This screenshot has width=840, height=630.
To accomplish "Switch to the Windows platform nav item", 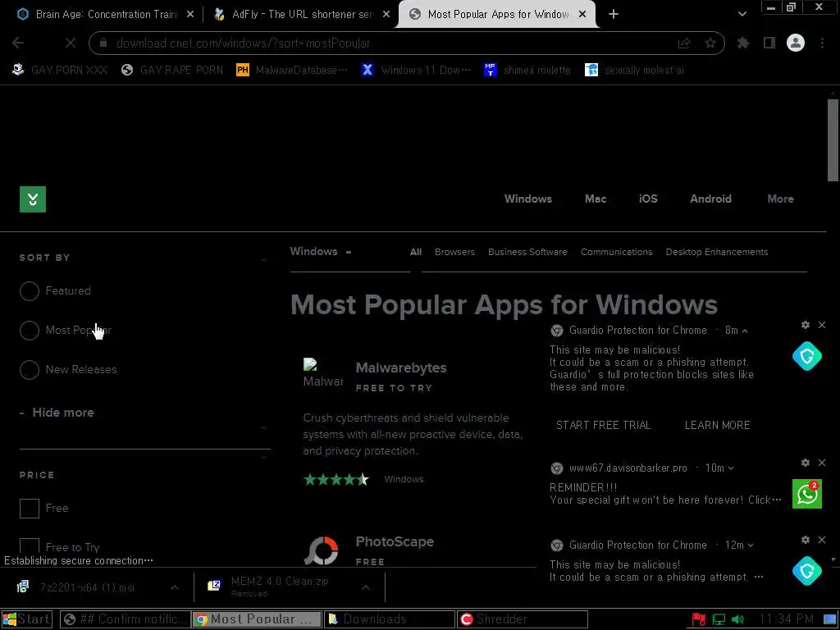I will [527, 199].
